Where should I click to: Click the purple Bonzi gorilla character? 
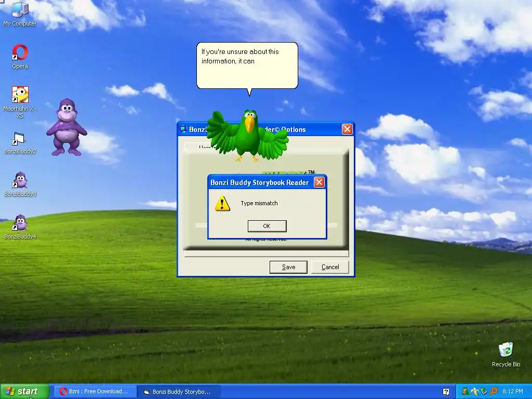pos(67,127)
